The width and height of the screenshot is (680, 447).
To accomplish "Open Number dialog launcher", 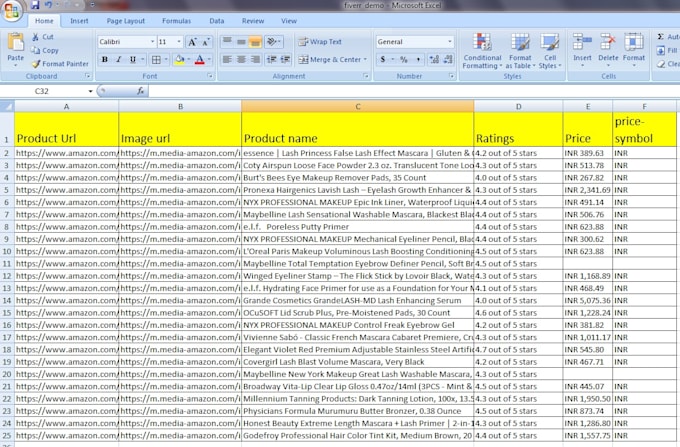I will point(452,76).
